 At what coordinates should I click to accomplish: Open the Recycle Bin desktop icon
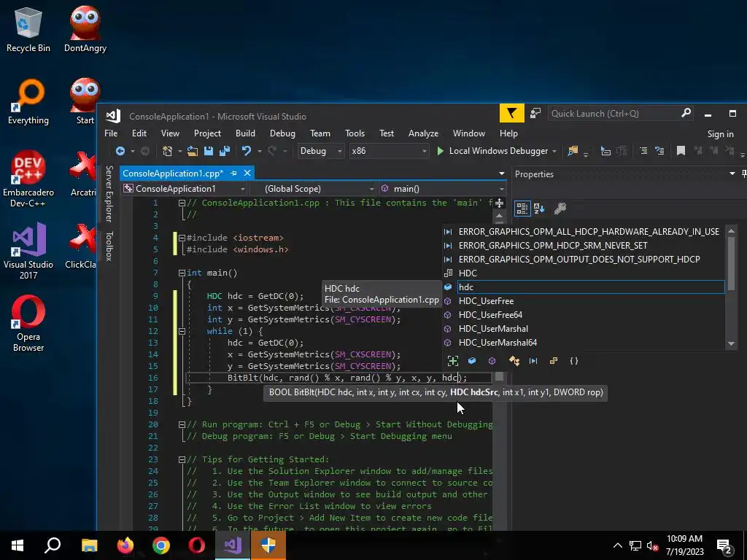28,29
